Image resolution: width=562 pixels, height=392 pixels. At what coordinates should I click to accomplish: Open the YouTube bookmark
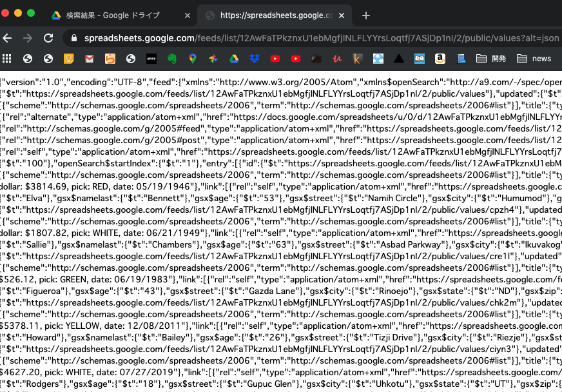click(275, 59)
